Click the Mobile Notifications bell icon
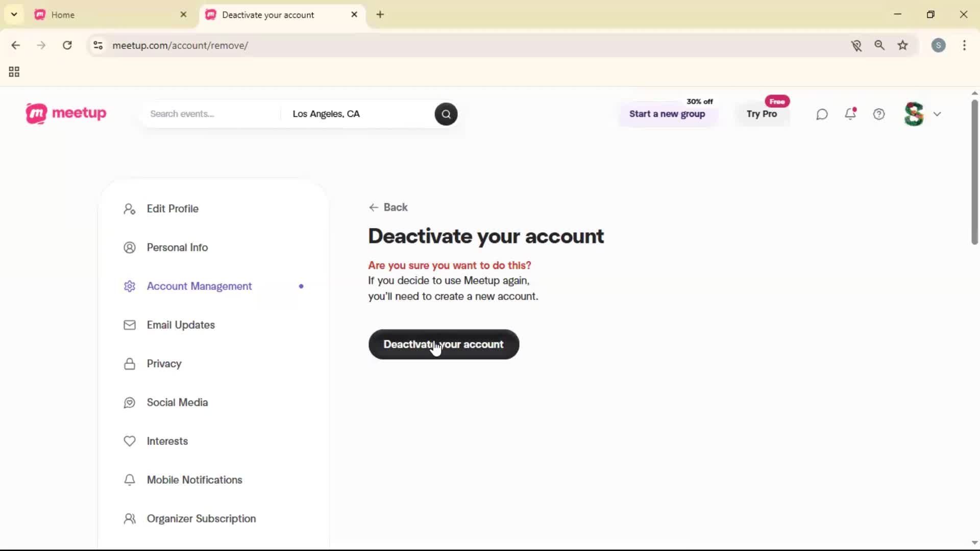Image resolution: width=980 pixels, height=551 pixels. click(130, 480)
